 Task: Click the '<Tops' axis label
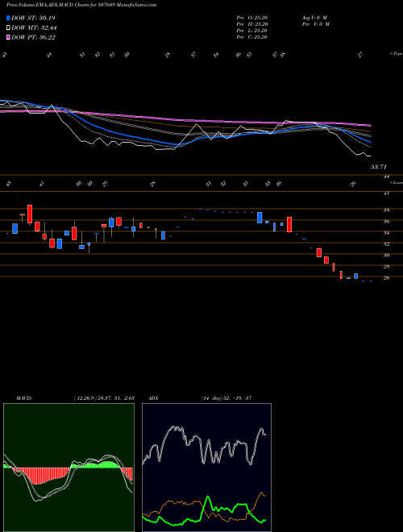pos(396,54)
